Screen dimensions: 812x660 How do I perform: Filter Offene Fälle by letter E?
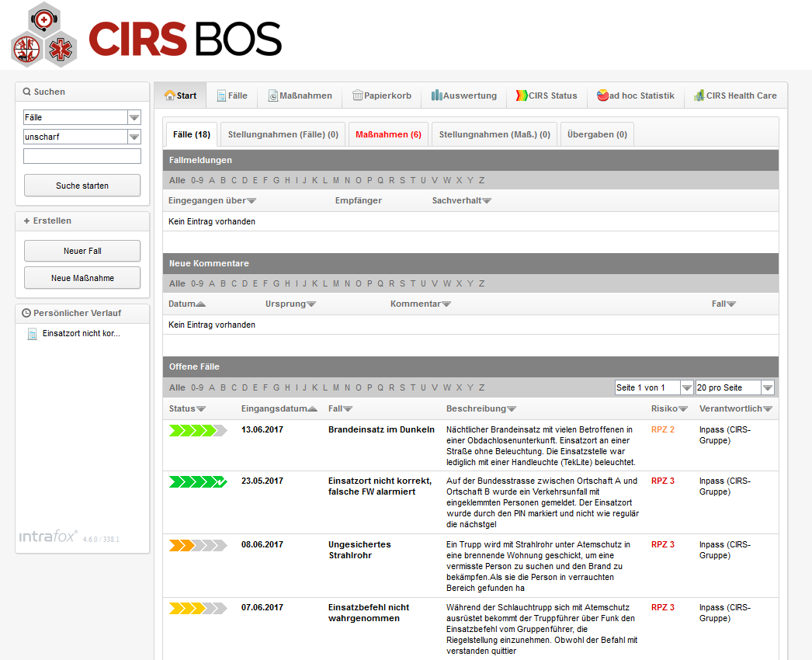click(x=255, y=387)
